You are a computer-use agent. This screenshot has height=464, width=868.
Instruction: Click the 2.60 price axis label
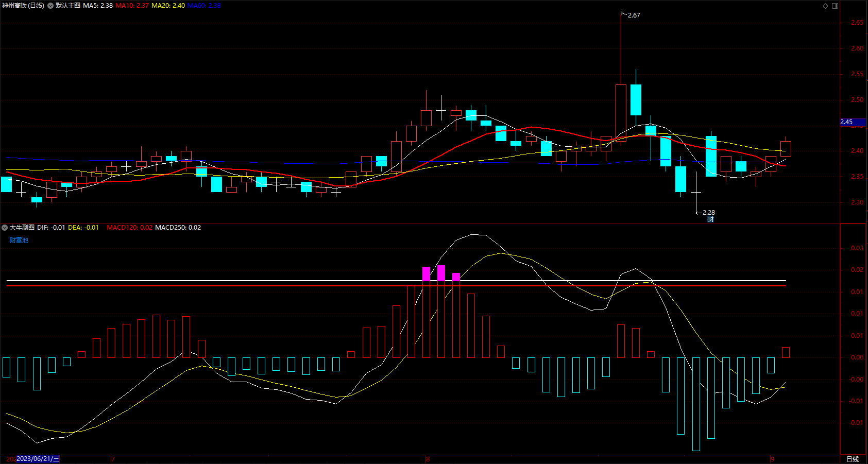point(857,48)
